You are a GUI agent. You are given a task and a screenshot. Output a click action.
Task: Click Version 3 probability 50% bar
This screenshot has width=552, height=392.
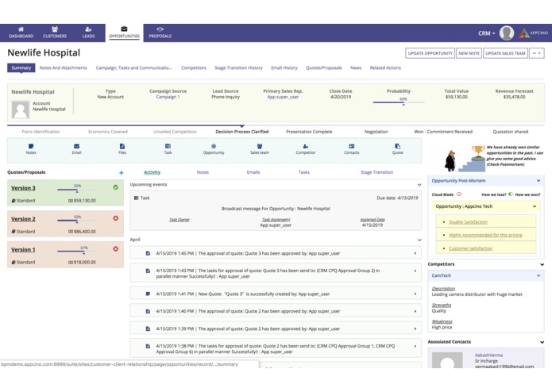pyautogui.click(x=77, y=189)
